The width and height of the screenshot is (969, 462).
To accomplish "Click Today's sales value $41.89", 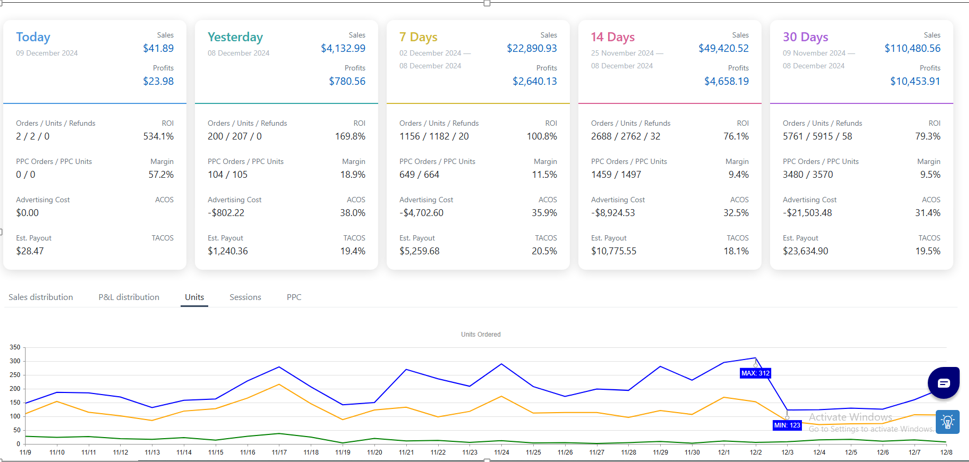I will [x=158, y=48].
